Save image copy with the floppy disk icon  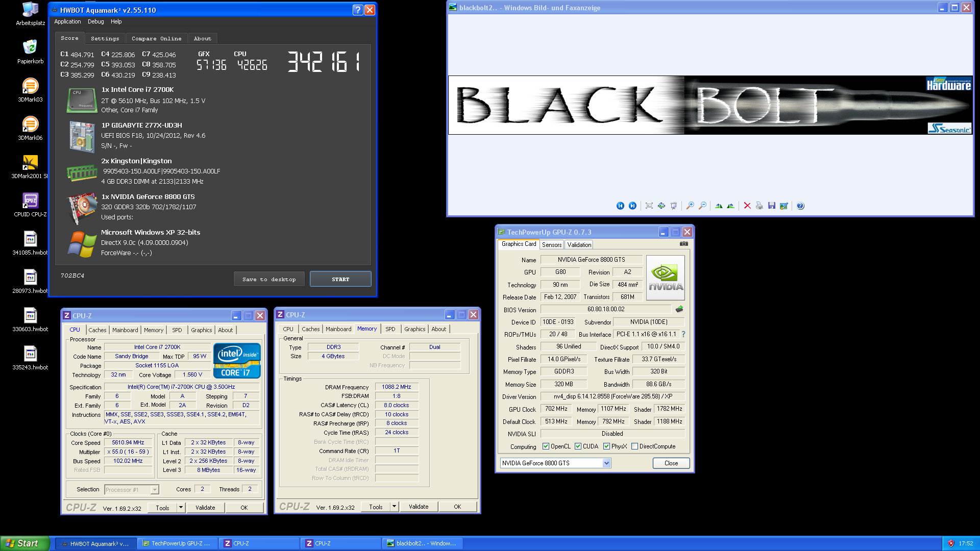[x=772, y=206]
